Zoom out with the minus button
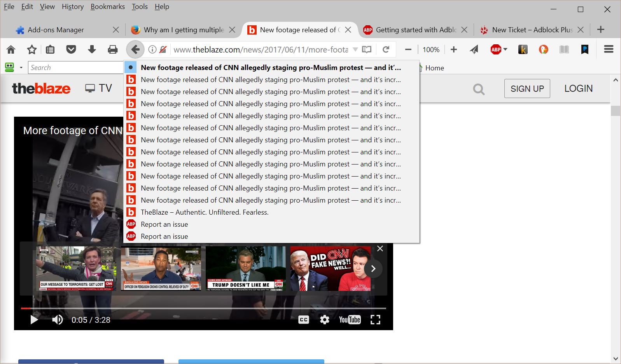The height and width of the screenshot is (364, 621). tap(408, 49)
